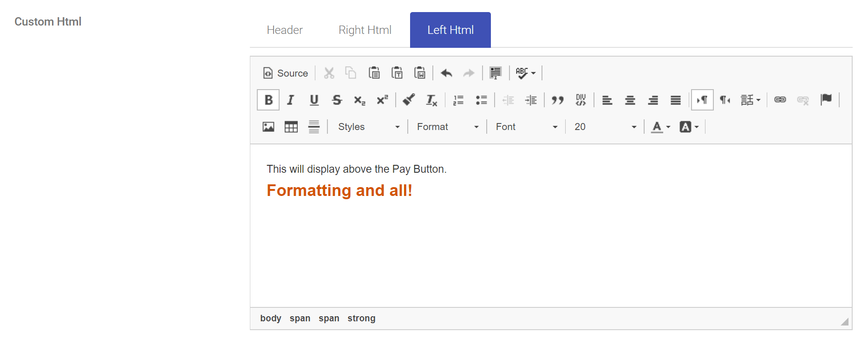Justify the text alignment
Viewport: 868px width, 345px height.
[676, 100]
